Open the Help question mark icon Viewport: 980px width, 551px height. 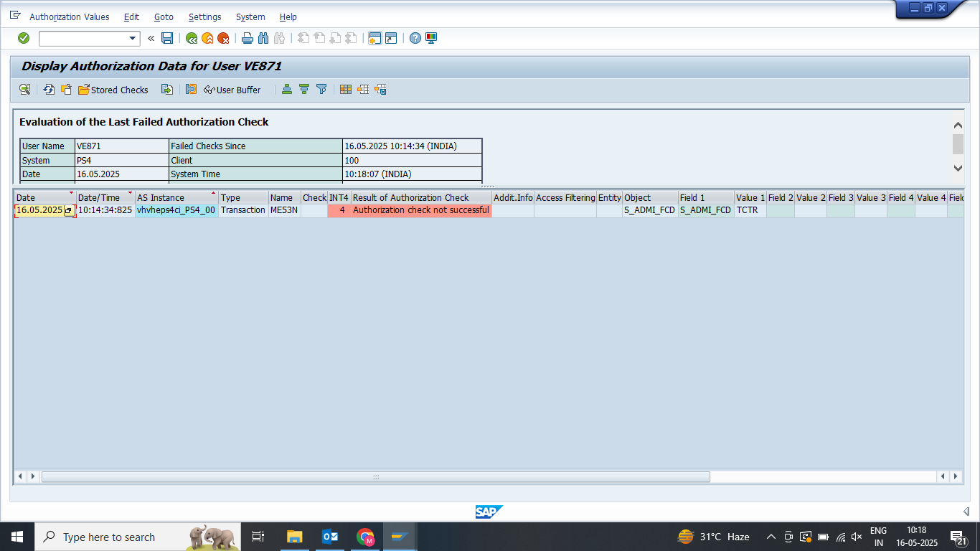click(415, 38)
